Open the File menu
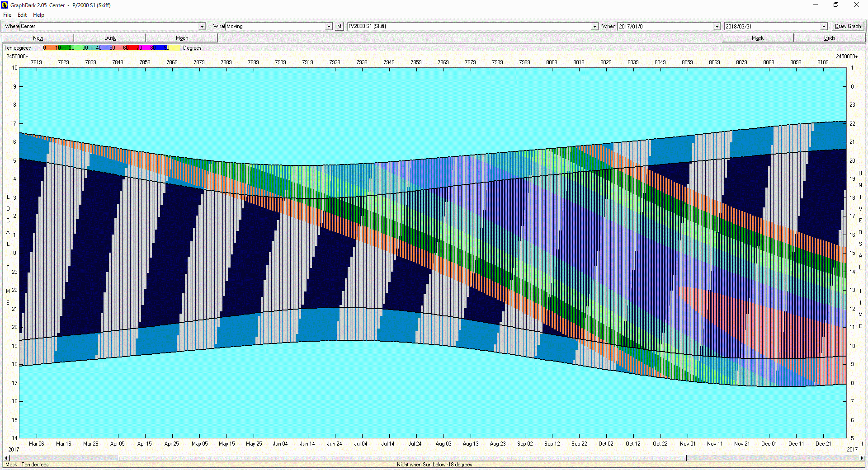 pyautogui.click(x=7, y=15)
